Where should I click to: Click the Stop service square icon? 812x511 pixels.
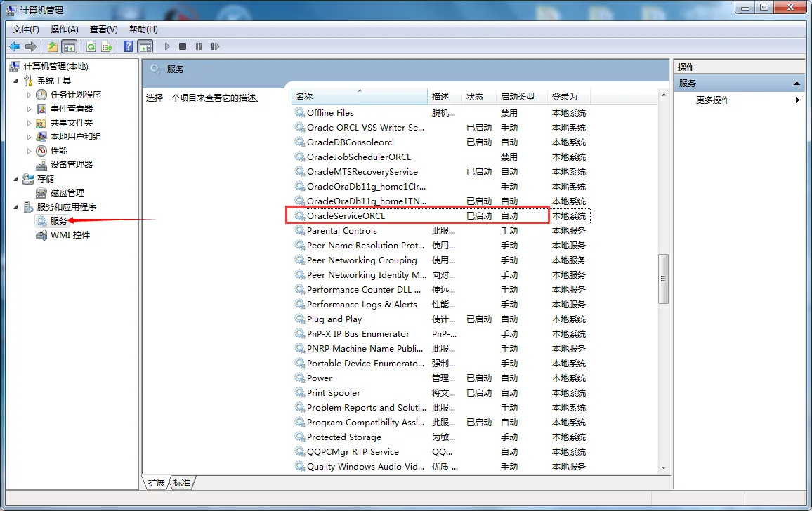(183, 46)
